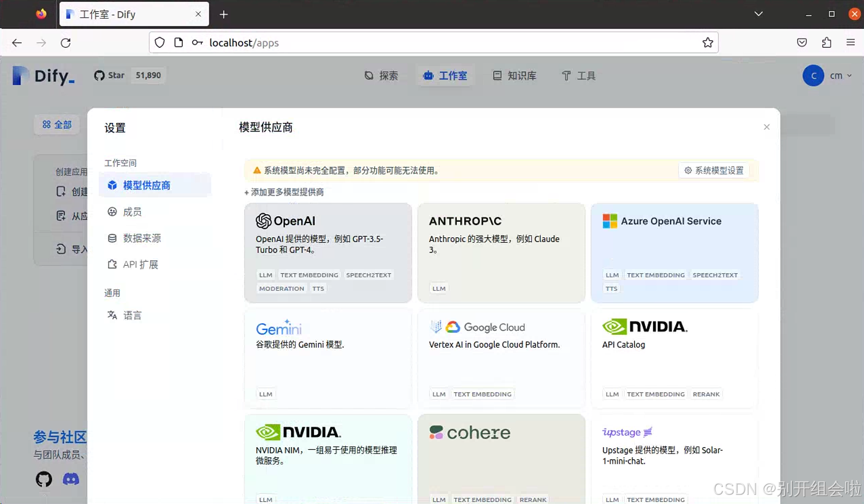The height and width of the screenshot is (504, 864).
Task: Click the GitHub icon near 参与社区
Action: coord(43,479)
